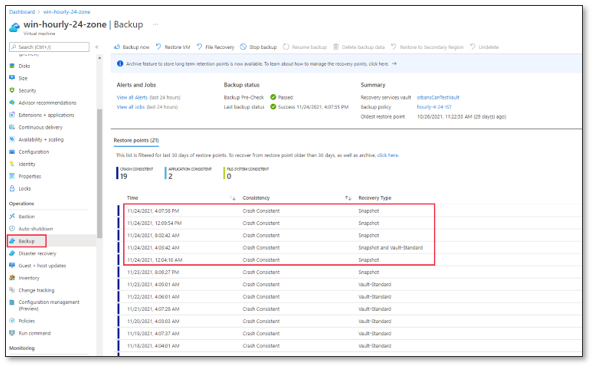This screenshot has width=593, height=366.
Task: Open Properties in the sidebar
Action: coord(29,176)
